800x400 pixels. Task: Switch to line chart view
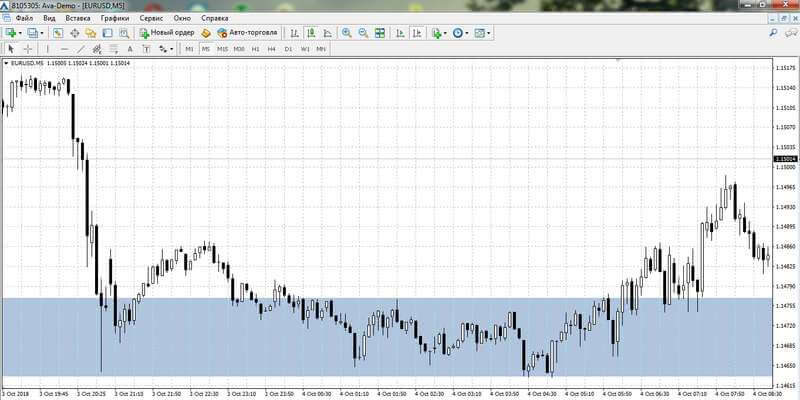(x=328, y=33)
